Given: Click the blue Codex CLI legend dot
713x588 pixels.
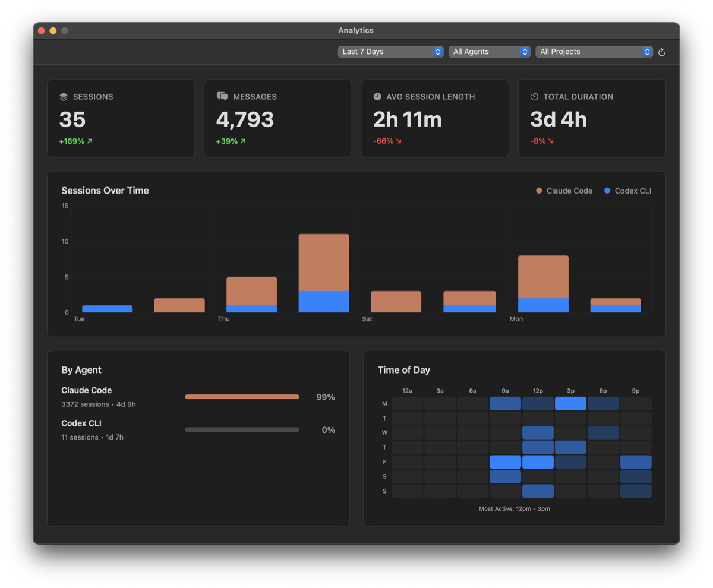Looking at the screenshot, I should click(607, 191).
